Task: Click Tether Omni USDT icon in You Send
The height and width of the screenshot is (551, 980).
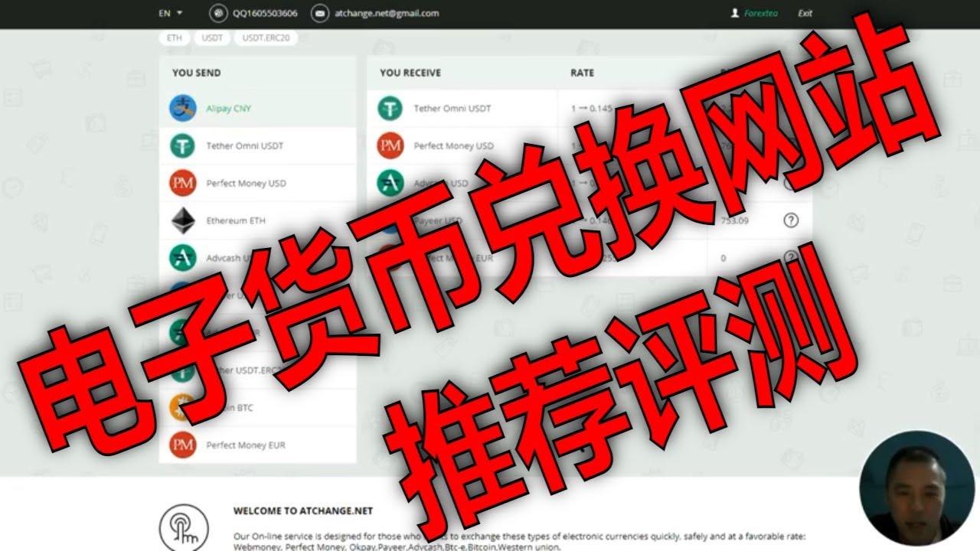Action: coord(183,145)
